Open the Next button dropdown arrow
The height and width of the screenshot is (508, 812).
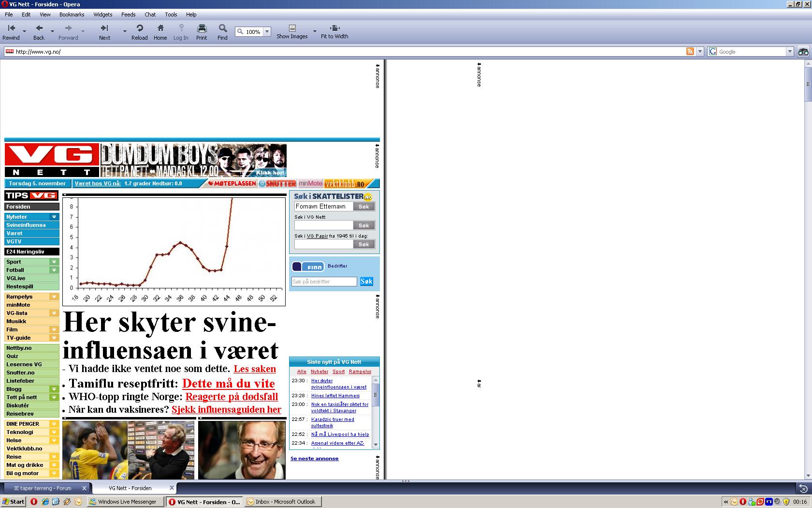click(125, 31)
